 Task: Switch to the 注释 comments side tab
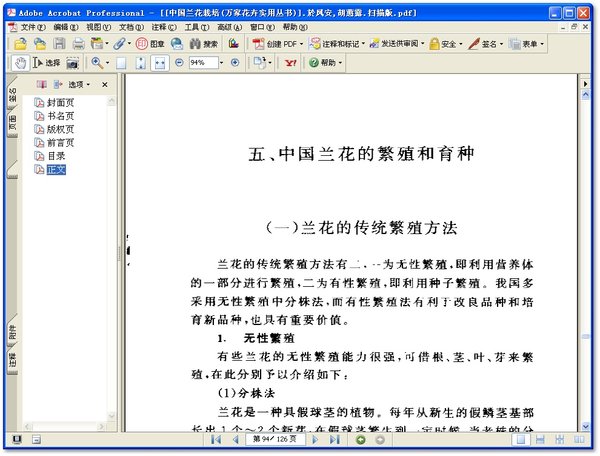tap(12, 360)
